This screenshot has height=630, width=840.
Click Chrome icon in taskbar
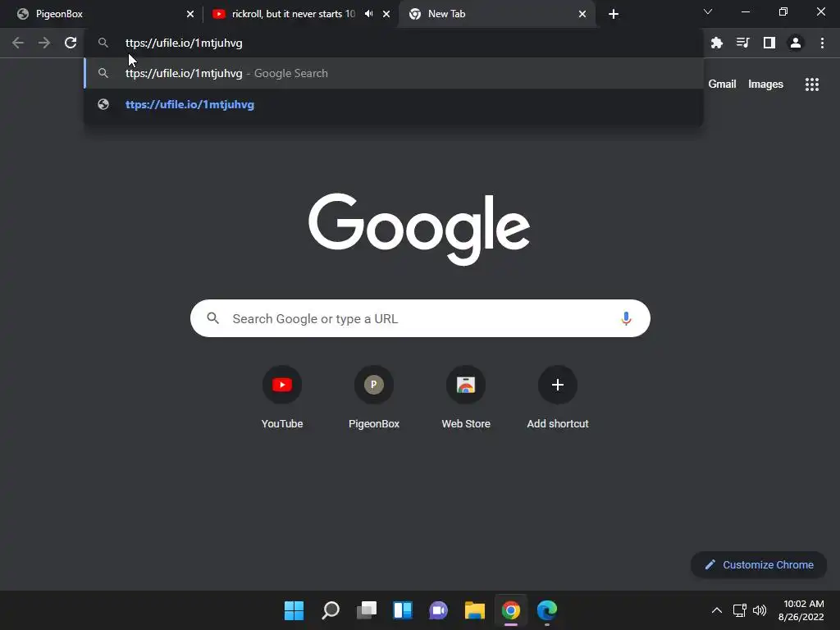pyautogui.click(x=511, y=610)
